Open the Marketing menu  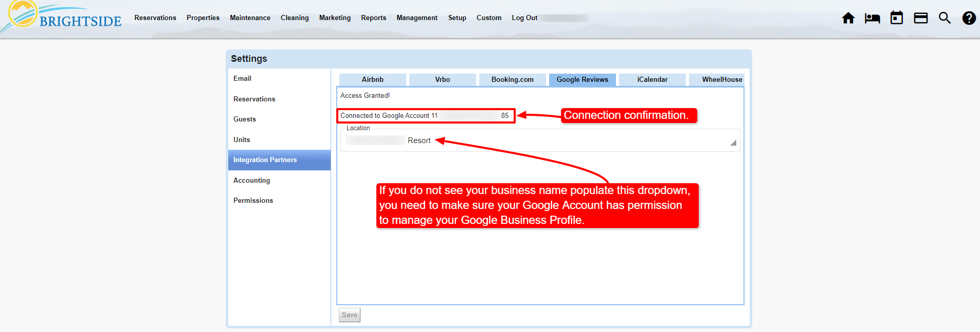(335, 18)
